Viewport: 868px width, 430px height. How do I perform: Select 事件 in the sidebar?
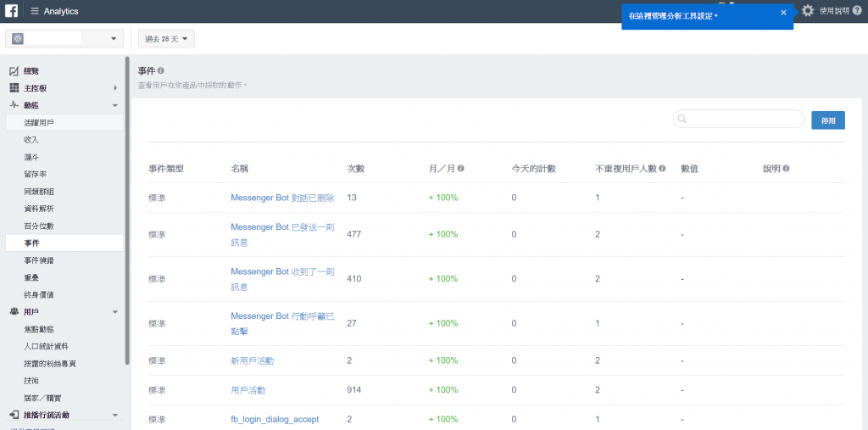tap(64, 243)
